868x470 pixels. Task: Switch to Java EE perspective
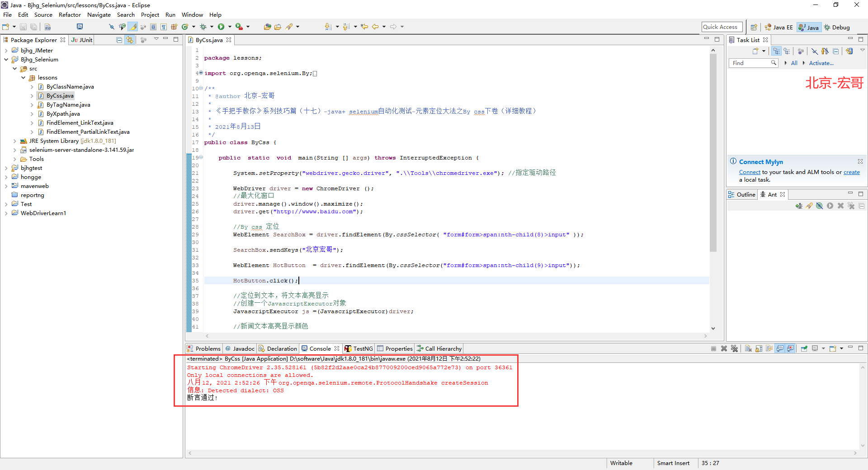pos(778,27)
